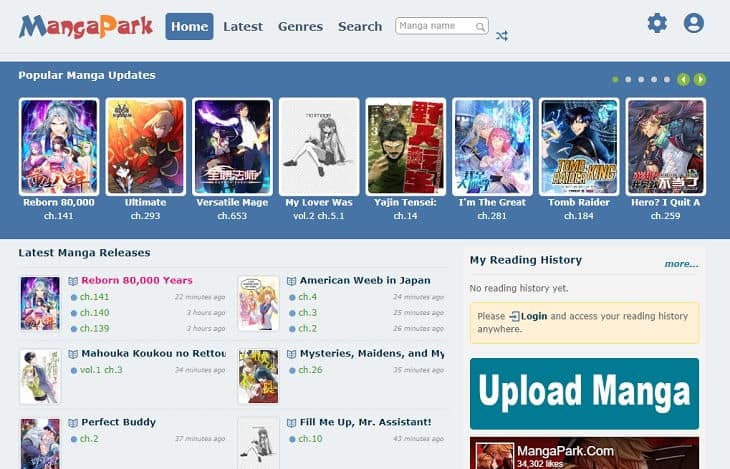Select the fourth carousel page dot
The width and height of the screenshot is (730, 469).
click(654, 80)
